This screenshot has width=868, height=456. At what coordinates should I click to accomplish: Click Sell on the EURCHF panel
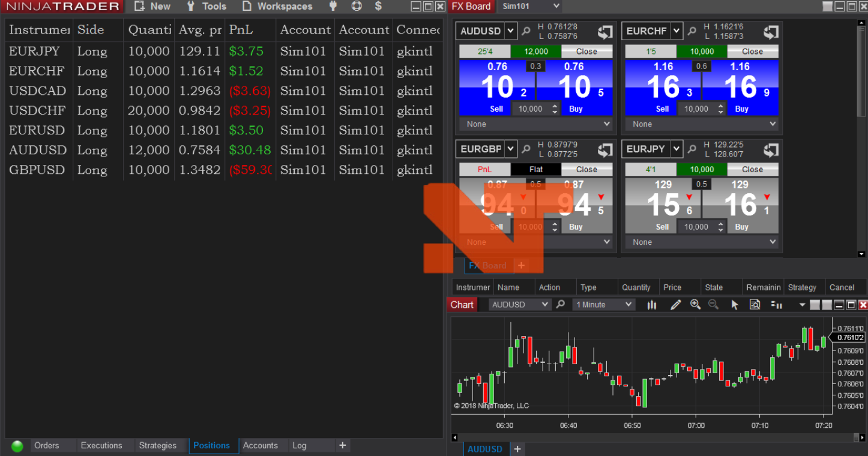click(x=662, y=109)
